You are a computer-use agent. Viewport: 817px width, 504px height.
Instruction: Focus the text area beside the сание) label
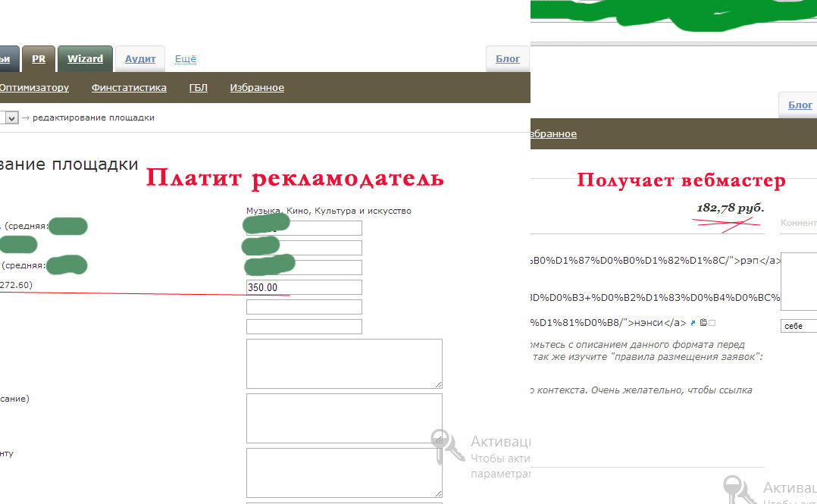pyautogui.click(x=344, y=418)
